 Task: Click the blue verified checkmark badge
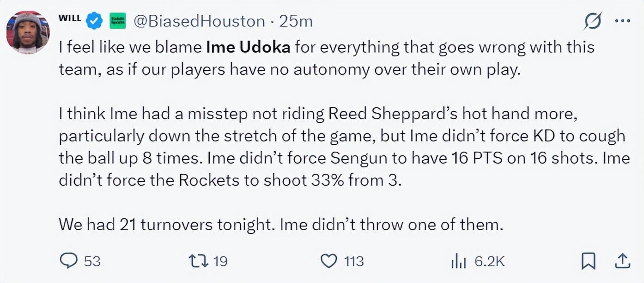click(95, 21)
